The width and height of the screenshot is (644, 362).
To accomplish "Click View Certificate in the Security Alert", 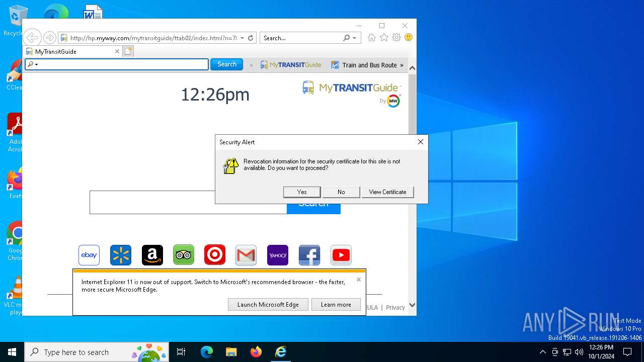I will tap(387, 192).
